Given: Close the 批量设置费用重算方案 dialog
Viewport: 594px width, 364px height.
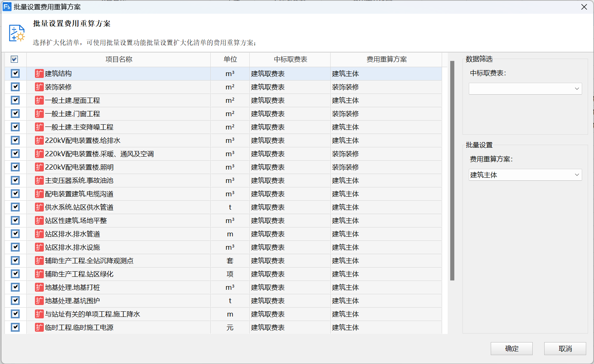Looking at the screenshot, I should (x=584, y=7).
